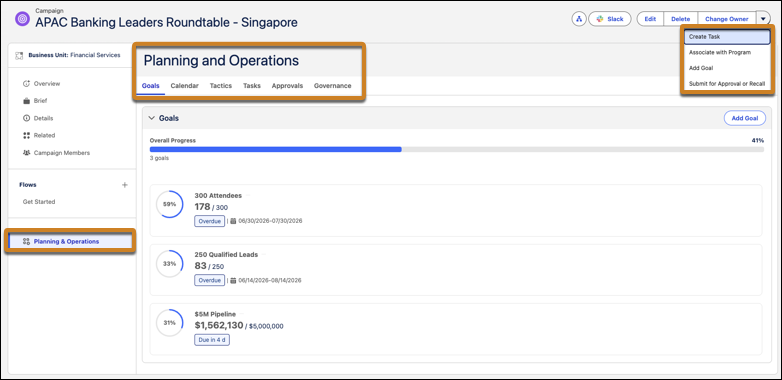Click the $5M Pipeline goal title
Screen dimensions: 782x380
point(215,314)
